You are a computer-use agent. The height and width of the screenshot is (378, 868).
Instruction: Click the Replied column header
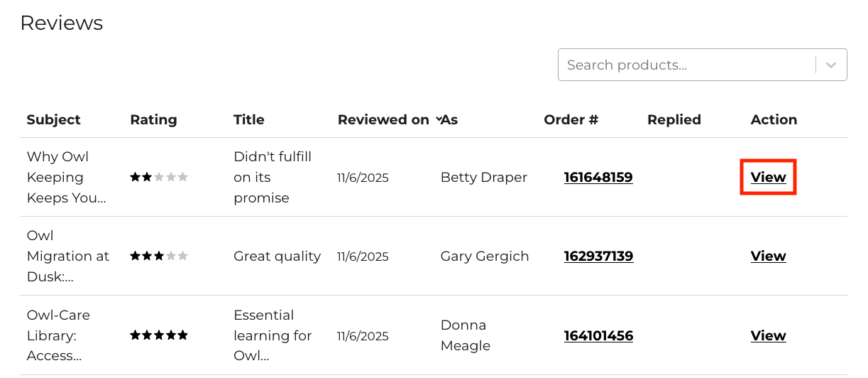click(674, 119)
